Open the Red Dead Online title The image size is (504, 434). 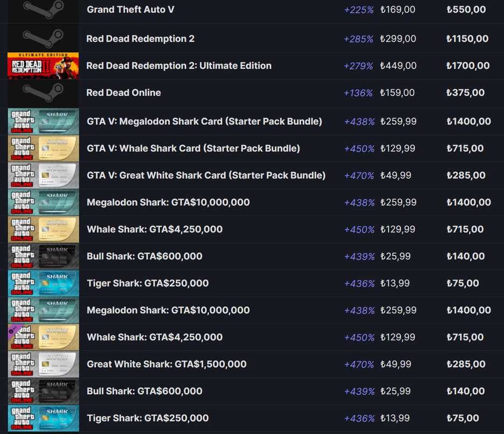click(x=124, y=93)
